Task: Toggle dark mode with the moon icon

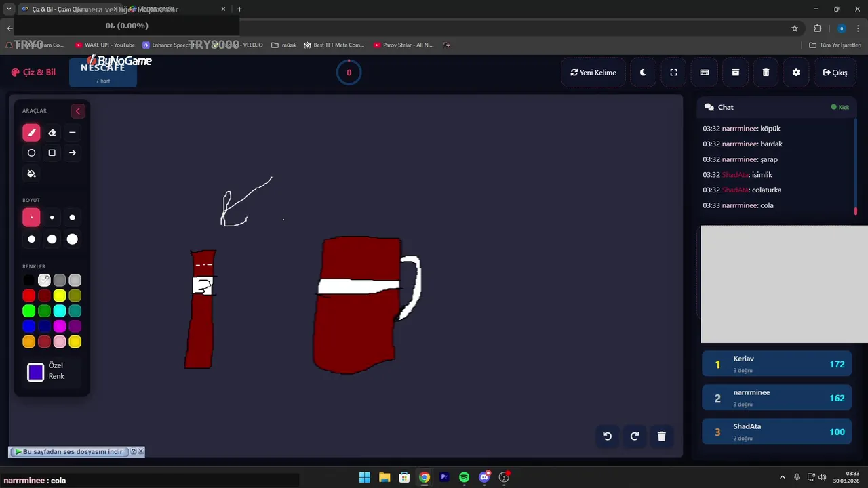Action: click(x=643, y=73)
